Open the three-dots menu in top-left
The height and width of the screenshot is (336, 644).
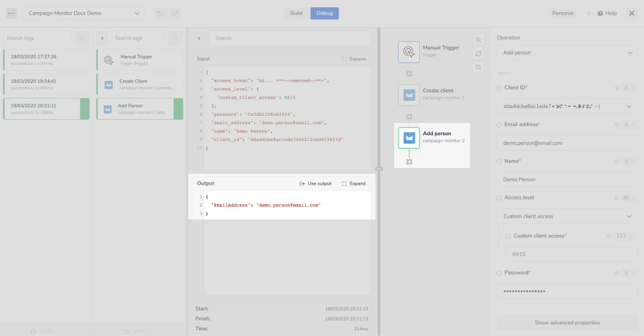click(12, 14)
